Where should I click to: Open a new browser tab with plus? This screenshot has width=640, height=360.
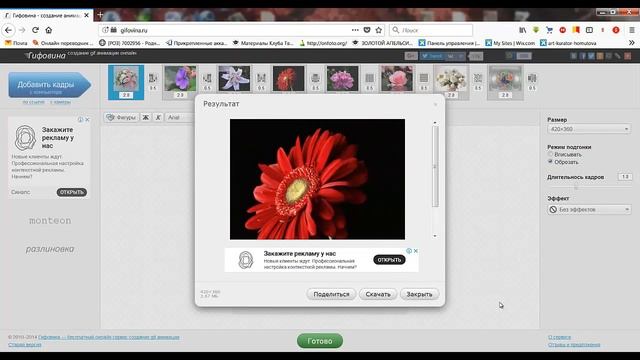pyautogui.click(x=100, y=15)
